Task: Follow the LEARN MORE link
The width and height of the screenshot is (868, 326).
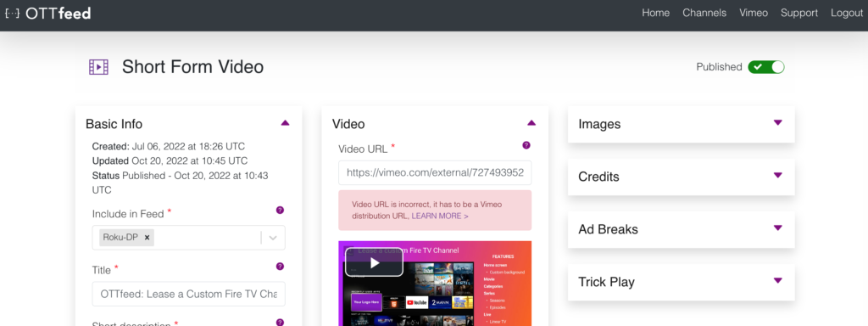Action: point(440,216)
